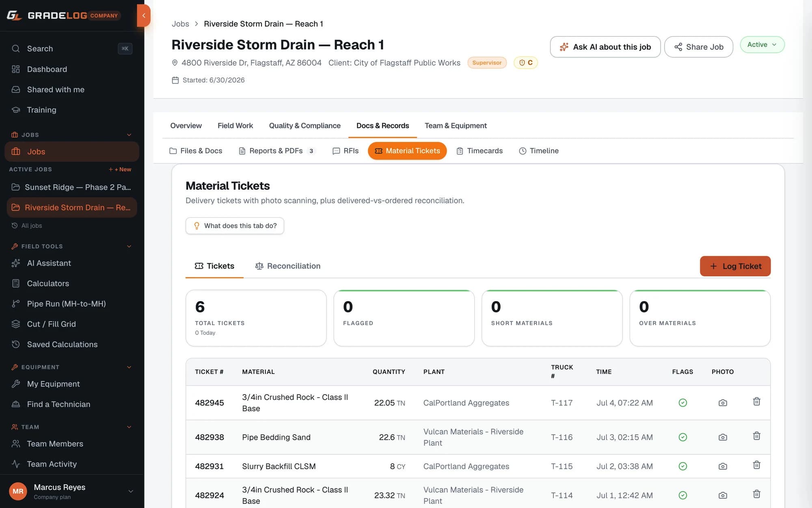Collapse the TEAM section
Viewport: 812px width, 508px height.
click(x=129, y=427)
